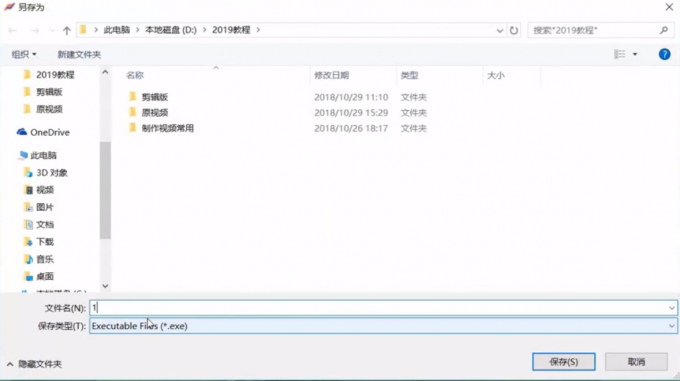This screenshot has height=381, width=680.
Task: Click the 保存(S) button
Action: (x=563, y=362)
